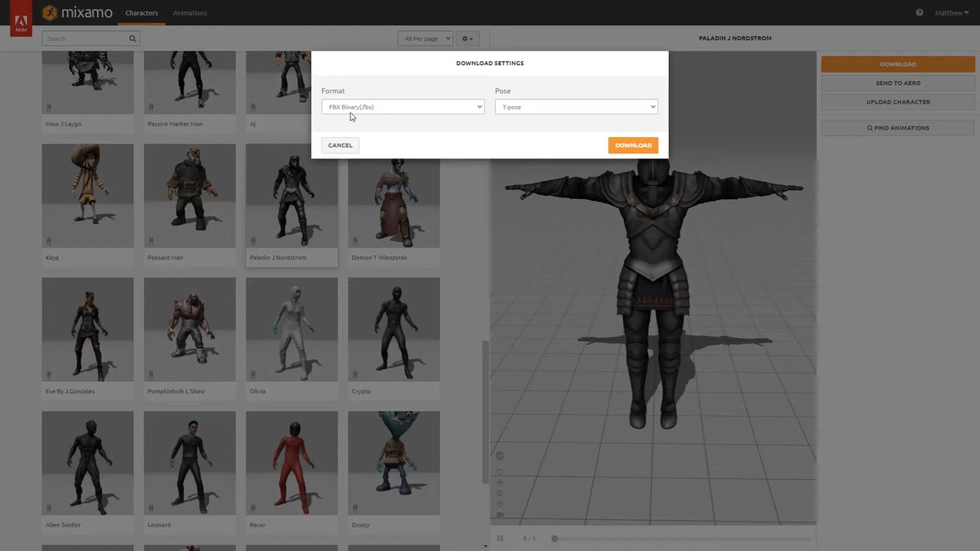Click the rig icon on Racer thumbnail

252,508
